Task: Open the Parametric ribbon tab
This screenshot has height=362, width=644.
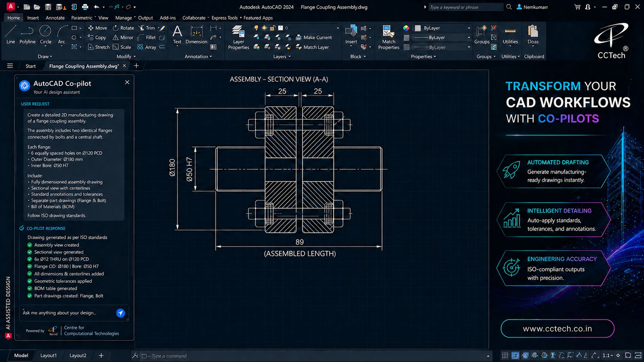Action: (82, 18)
